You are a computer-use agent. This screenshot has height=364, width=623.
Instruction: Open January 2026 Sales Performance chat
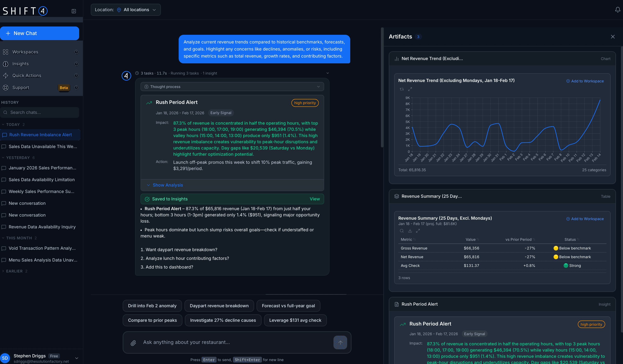[40, 168]
